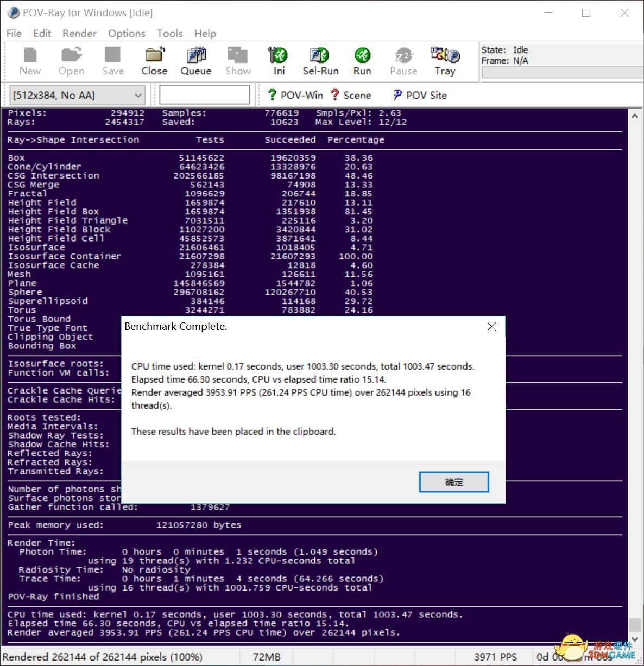644x666 pixels.
Task: Open the Render menu
Action: (79, 33)
